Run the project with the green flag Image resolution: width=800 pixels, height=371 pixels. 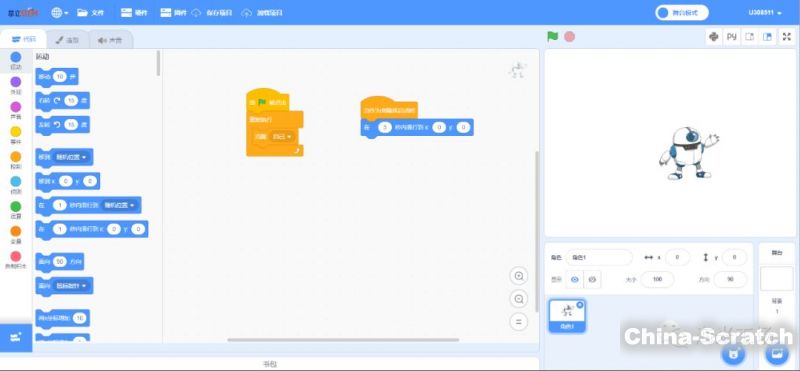552,37
